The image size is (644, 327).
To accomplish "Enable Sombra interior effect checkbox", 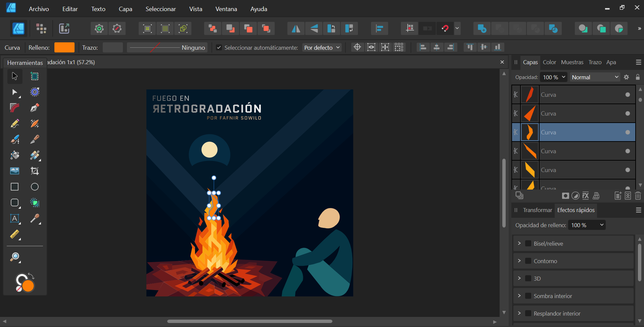I will [x=528, y=296].
